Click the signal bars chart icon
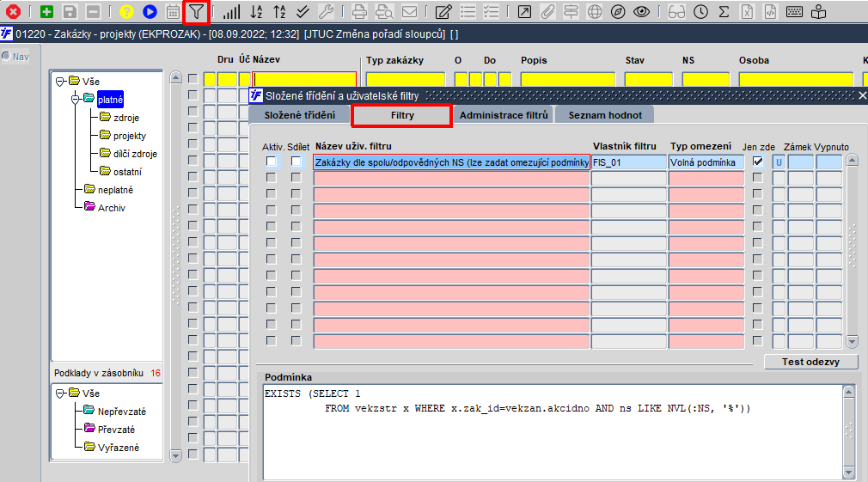The width and height of the screenshot is (868, 482). pos(231,12)
